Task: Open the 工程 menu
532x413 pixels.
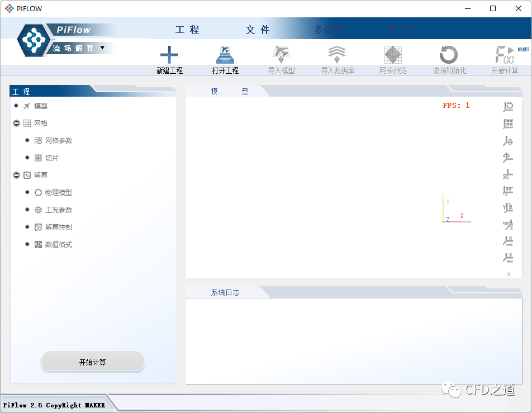Action: [187, 30]
